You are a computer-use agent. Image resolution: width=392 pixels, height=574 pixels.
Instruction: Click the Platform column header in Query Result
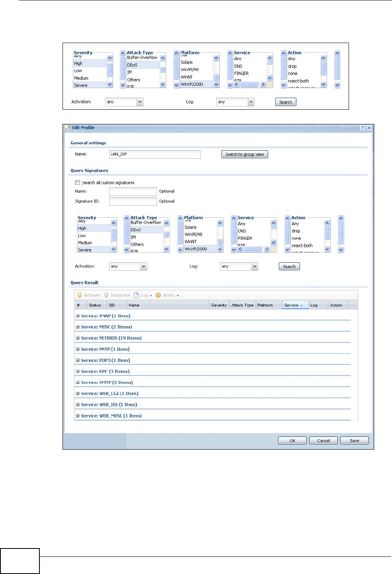tap(269, 305)
